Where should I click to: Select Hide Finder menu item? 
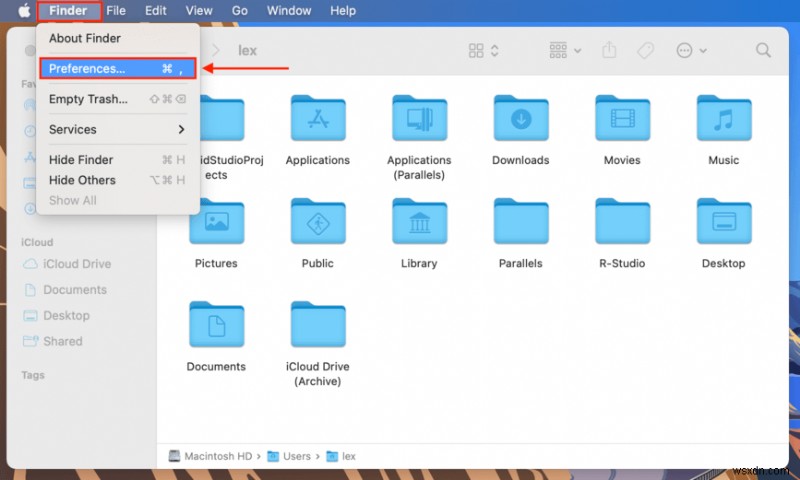pos(118,160)
